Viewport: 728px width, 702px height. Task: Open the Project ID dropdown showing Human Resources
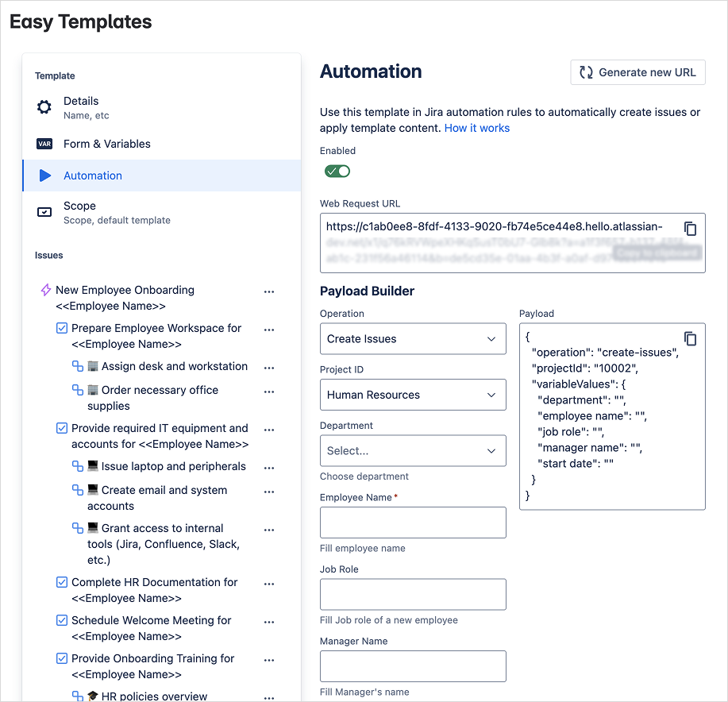[x=412, y=395]
